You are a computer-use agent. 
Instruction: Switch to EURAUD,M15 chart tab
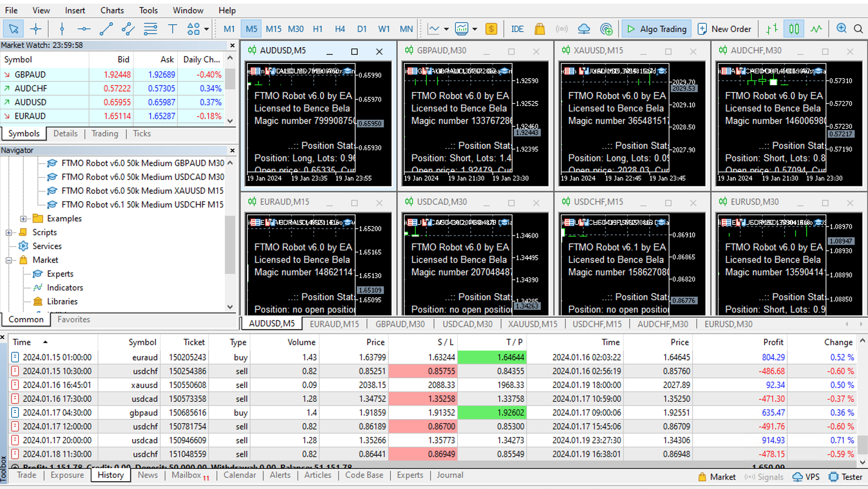pyautogui.click(x=334, y=324)
